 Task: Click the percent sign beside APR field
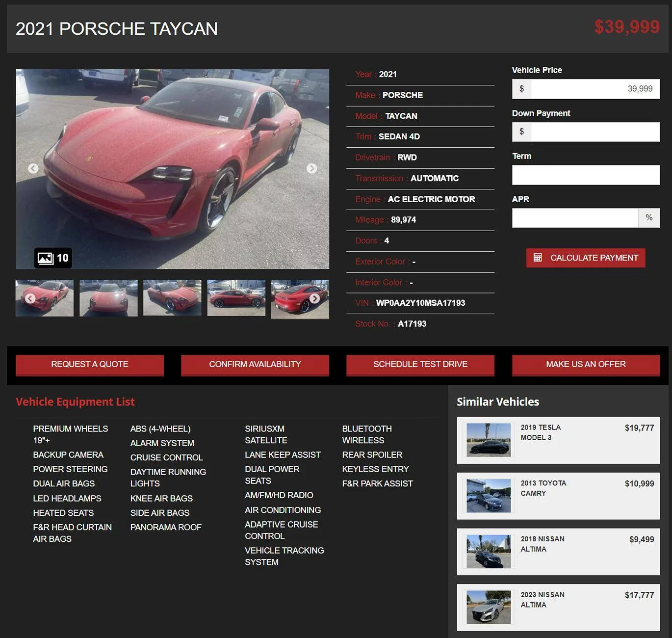pyautogui.click(x=649, y=218)
